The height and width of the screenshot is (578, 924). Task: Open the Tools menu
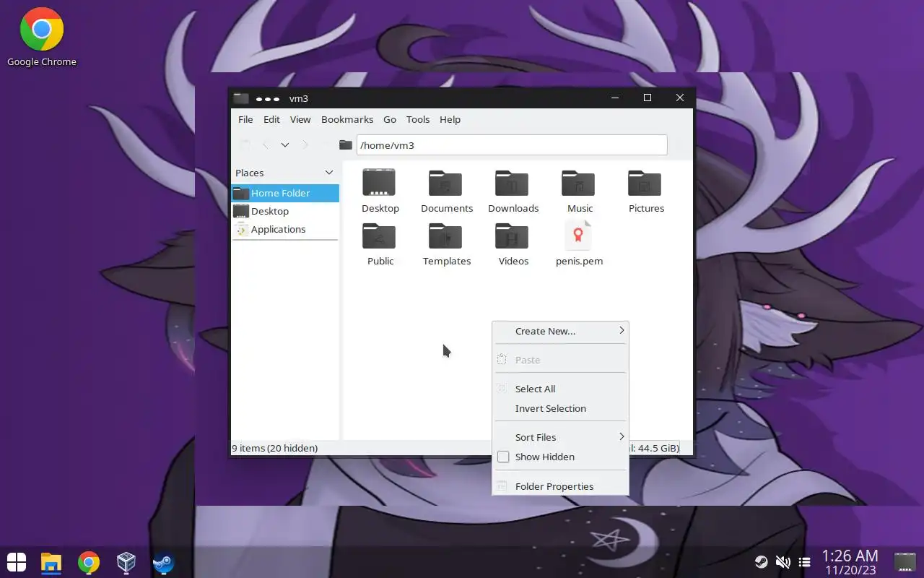(x=418, y=119)
